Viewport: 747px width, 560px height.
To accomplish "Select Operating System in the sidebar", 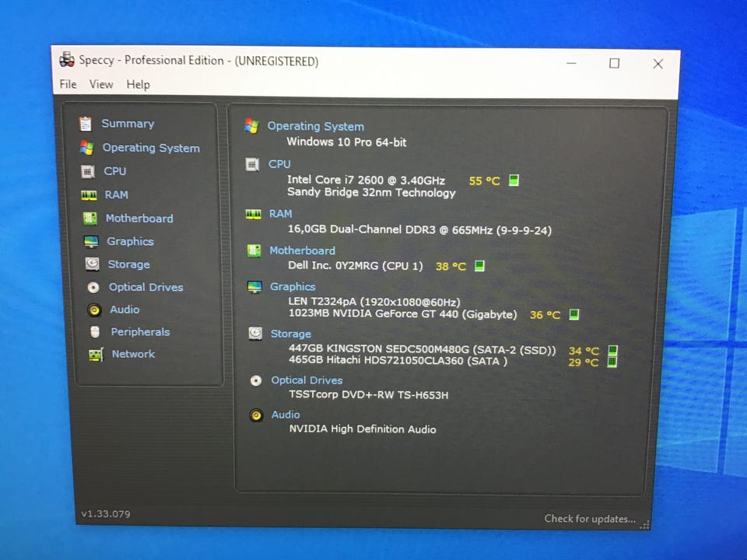I will click(x=151, y=148).
